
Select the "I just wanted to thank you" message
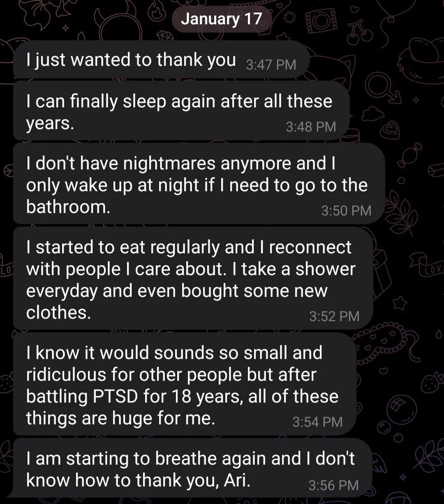pyautogui.click(x=131, y=60)
